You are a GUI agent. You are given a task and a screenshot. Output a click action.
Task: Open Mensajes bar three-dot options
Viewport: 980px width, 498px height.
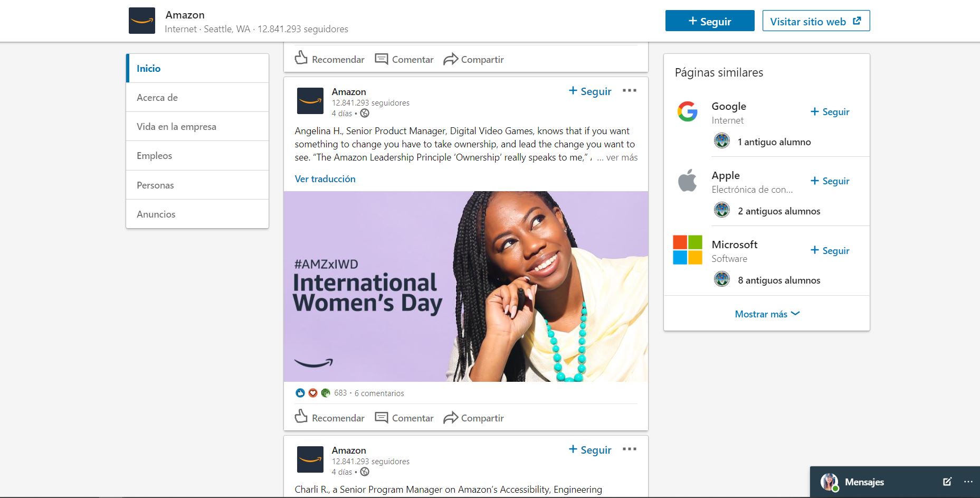[968, 482]
